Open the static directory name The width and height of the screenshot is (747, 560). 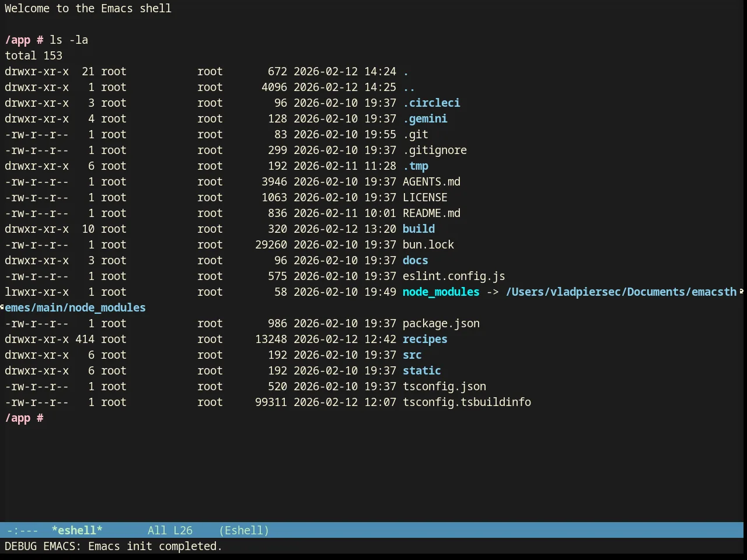(x=422, y=370)
